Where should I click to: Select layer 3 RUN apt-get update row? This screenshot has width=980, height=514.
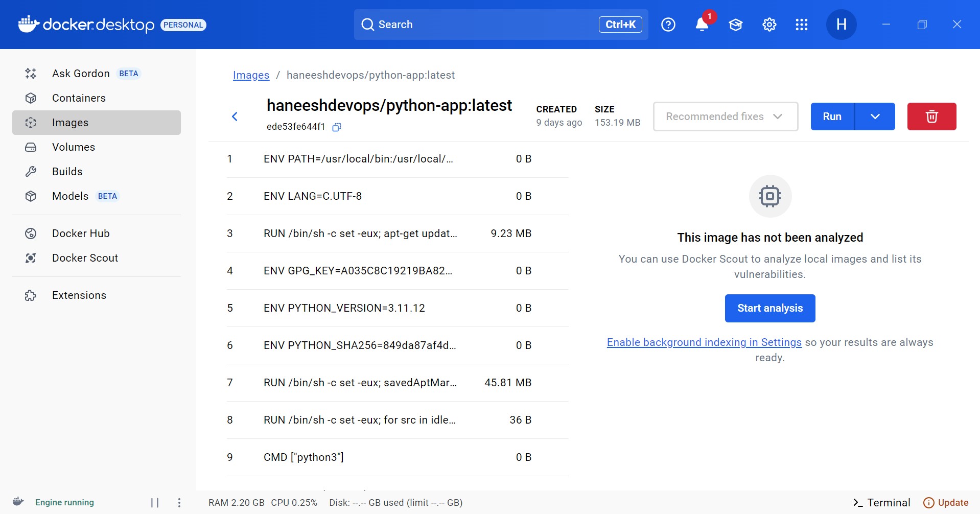tap(398, 233)
